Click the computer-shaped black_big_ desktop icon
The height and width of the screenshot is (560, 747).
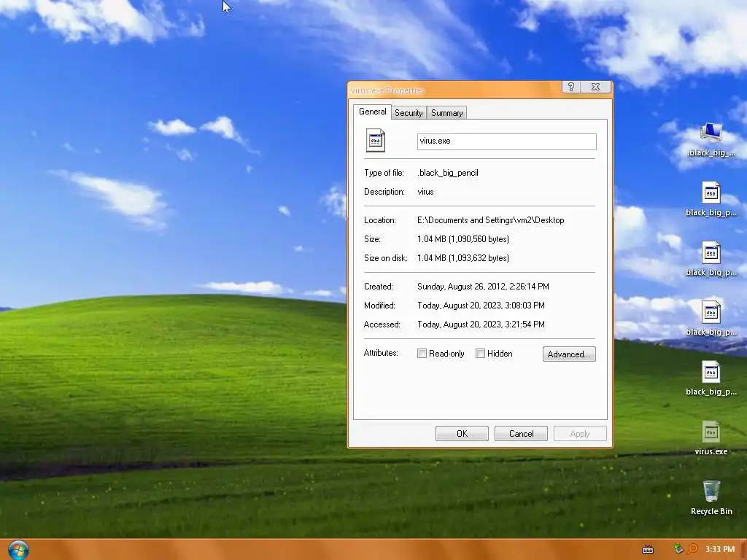(x=711, y=133)
